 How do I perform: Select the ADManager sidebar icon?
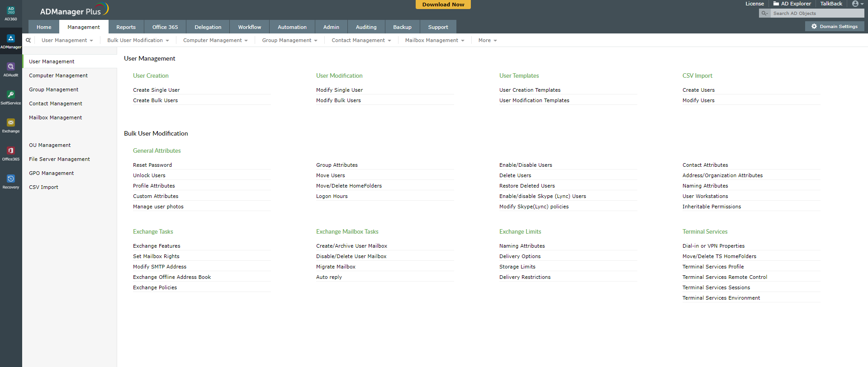[x=11, y=41]
